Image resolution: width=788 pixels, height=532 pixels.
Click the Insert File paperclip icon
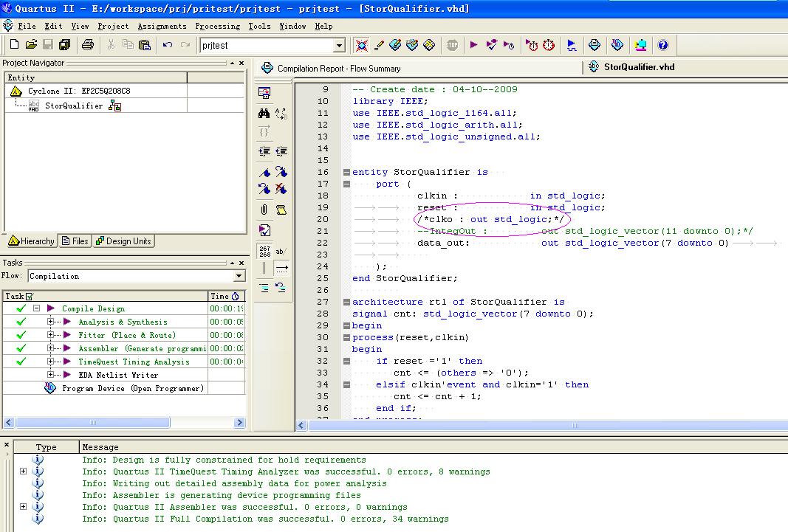coord(264,210)
